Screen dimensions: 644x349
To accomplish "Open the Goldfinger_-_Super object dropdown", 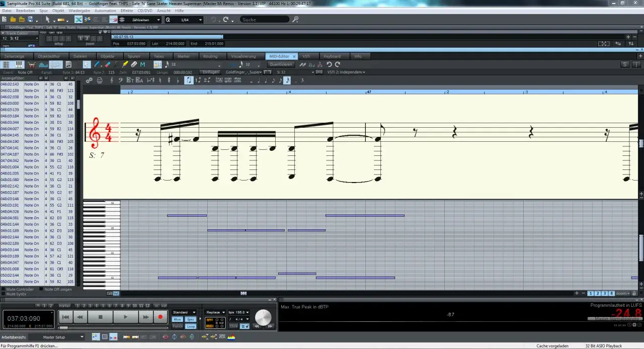I will [x=244, y=72].
